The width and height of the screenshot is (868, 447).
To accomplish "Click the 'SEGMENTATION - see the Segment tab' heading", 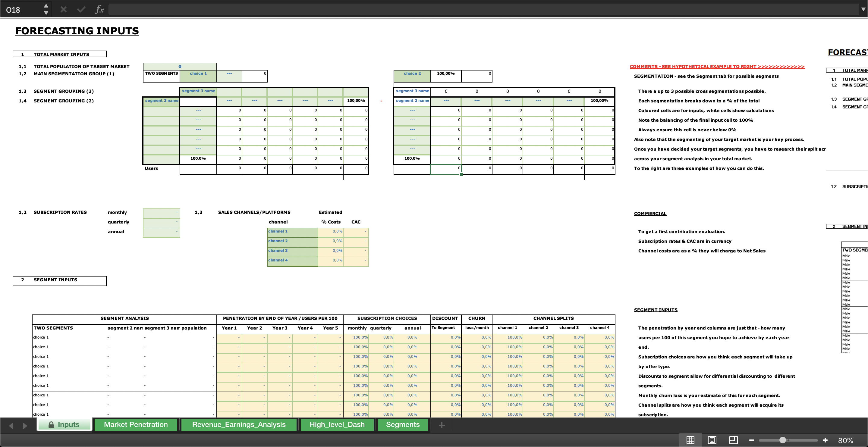I will click(x=706, y=76).
